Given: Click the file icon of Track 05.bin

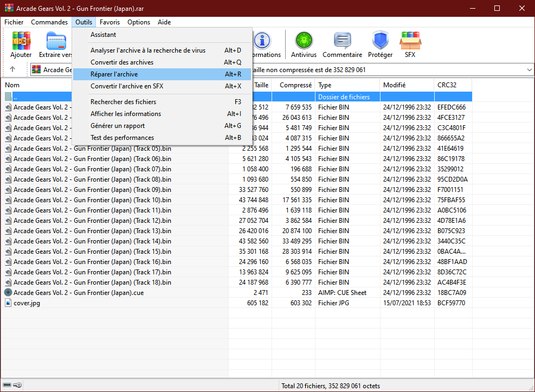Looking at the screenshot, I should [8, 149].
